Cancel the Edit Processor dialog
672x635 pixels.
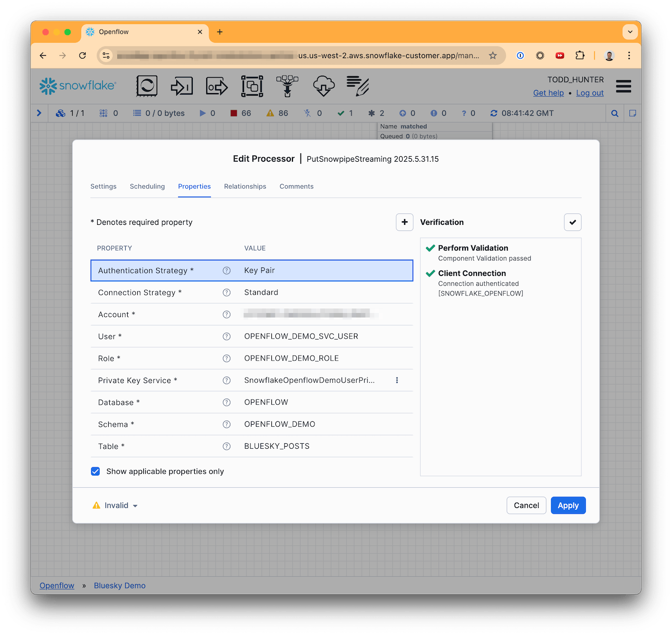click(x=526, y=505)
